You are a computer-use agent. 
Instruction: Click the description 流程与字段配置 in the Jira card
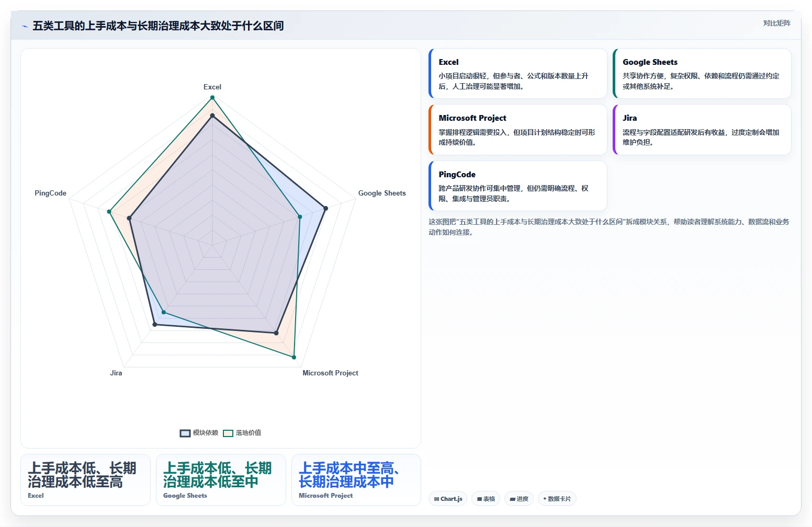click(x=701, y=137)
